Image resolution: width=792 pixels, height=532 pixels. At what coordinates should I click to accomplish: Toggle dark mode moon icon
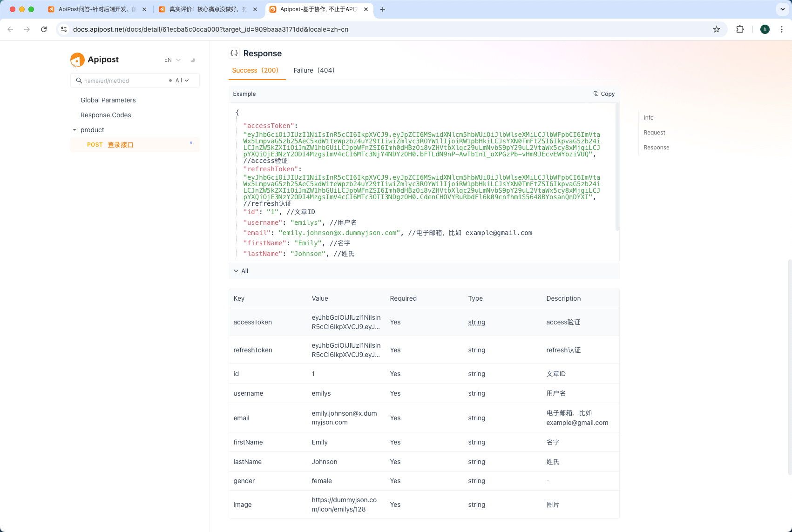(x=193, y=60)
